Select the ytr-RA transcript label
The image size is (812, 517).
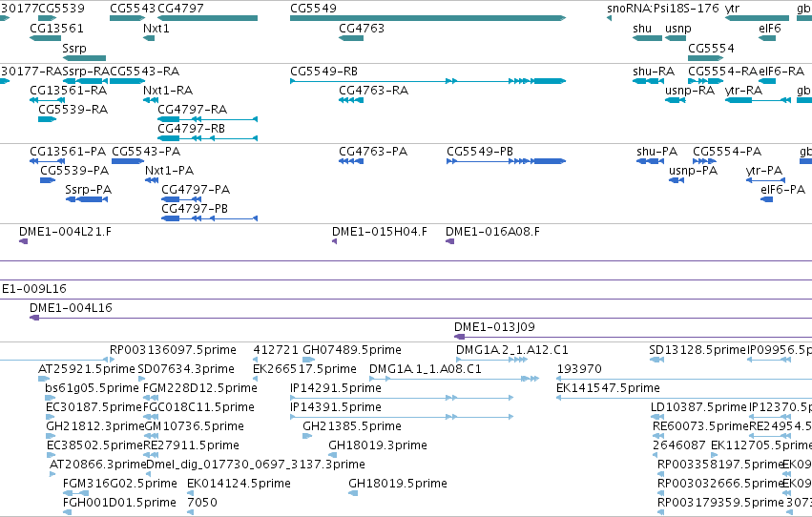(x=743, y=91)
